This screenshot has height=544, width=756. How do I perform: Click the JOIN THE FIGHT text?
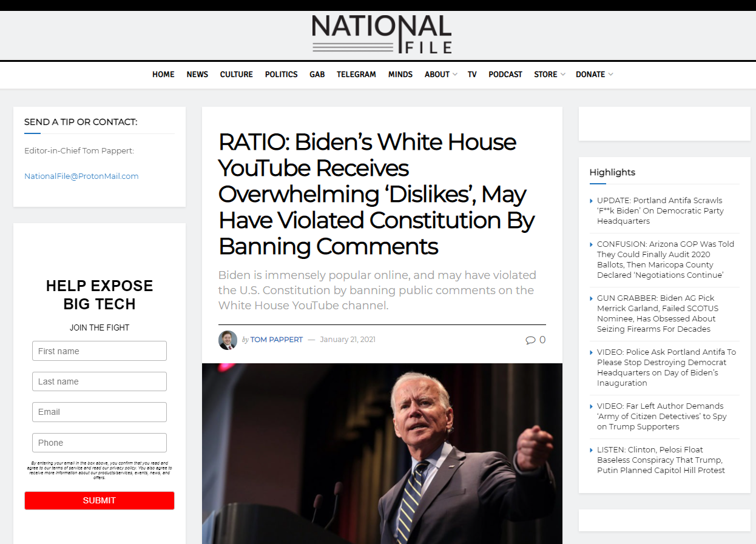click(100, 327)
